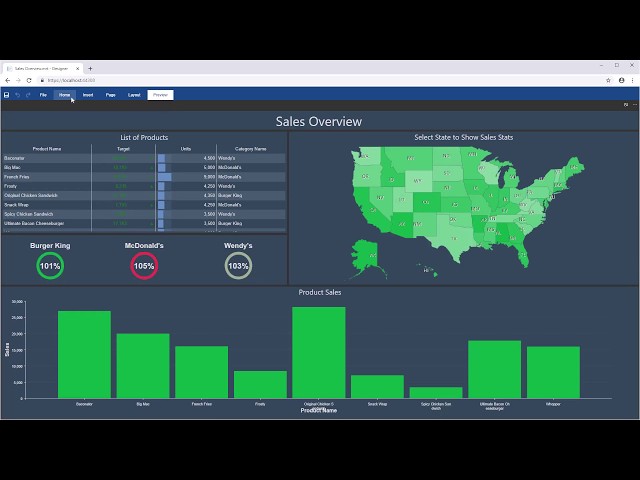The width and height of the screenshot is (640, 480).
Task: Click the localhost address bar
Action: click(320, 80)
